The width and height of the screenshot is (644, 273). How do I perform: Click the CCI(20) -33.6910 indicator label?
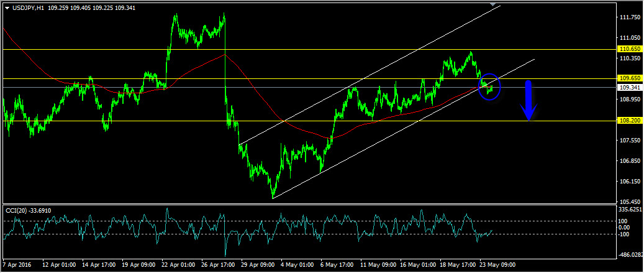(29, 210)
